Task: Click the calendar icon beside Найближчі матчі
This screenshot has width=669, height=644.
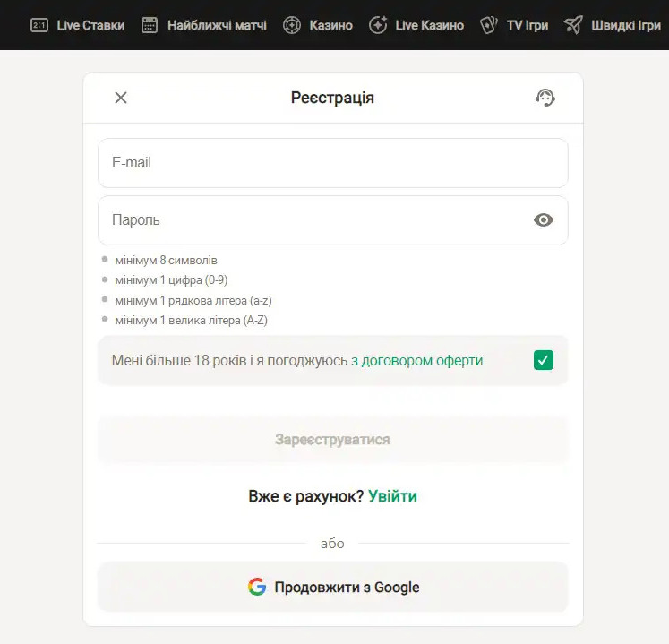Action: point(150,25)
